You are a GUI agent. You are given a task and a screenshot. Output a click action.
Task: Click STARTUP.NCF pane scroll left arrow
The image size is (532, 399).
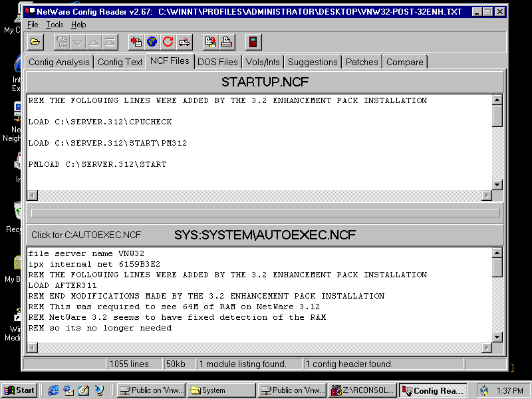click(33, 195)
